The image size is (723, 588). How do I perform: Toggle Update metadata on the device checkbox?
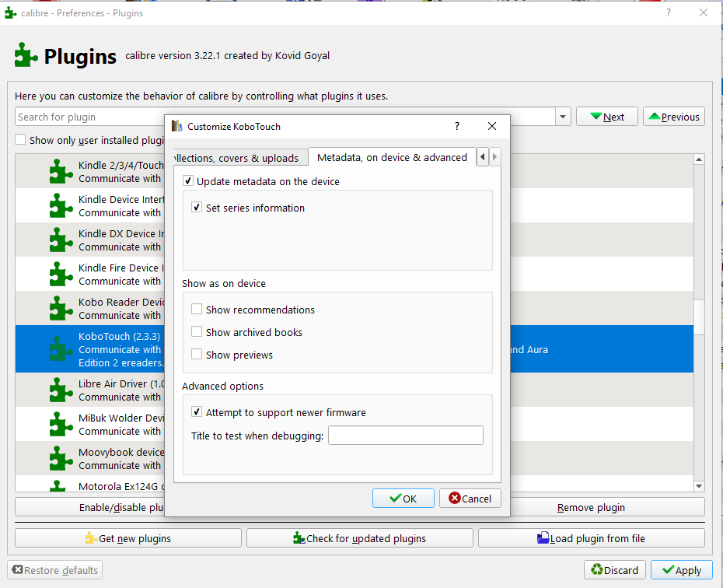187,180
